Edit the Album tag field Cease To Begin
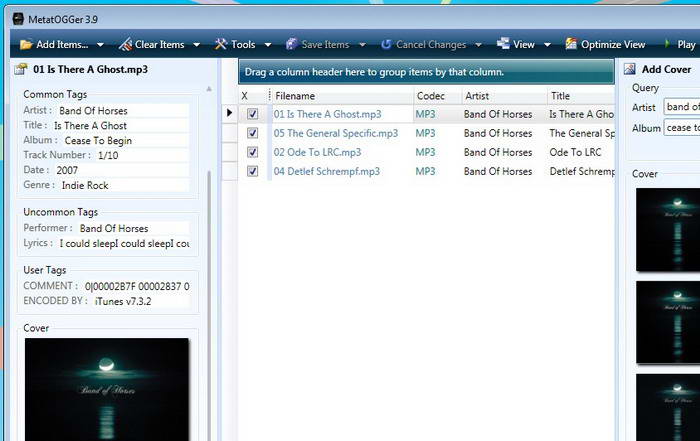Viewport: 700px width, 441px height. [125, 141]
